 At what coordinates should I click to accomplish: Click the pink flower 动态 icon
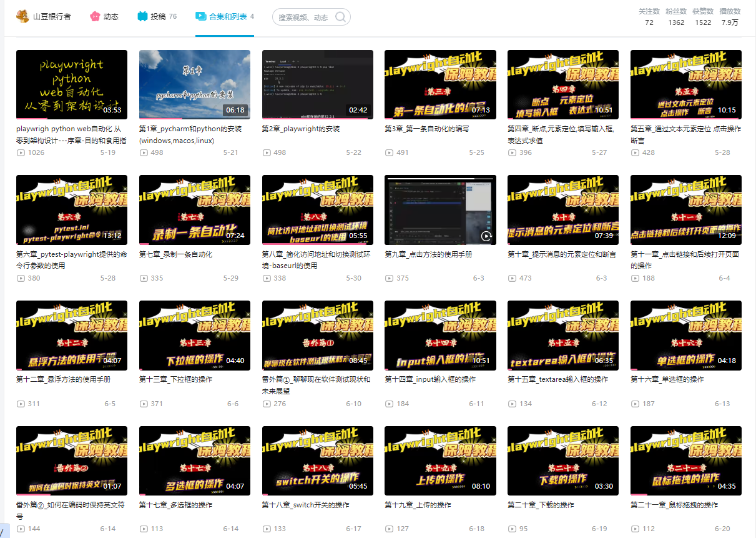click(95, 16)
